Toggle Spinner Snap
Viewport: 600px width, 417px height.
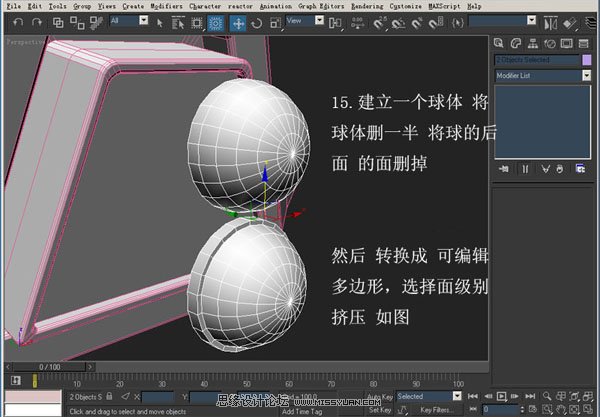435,23
